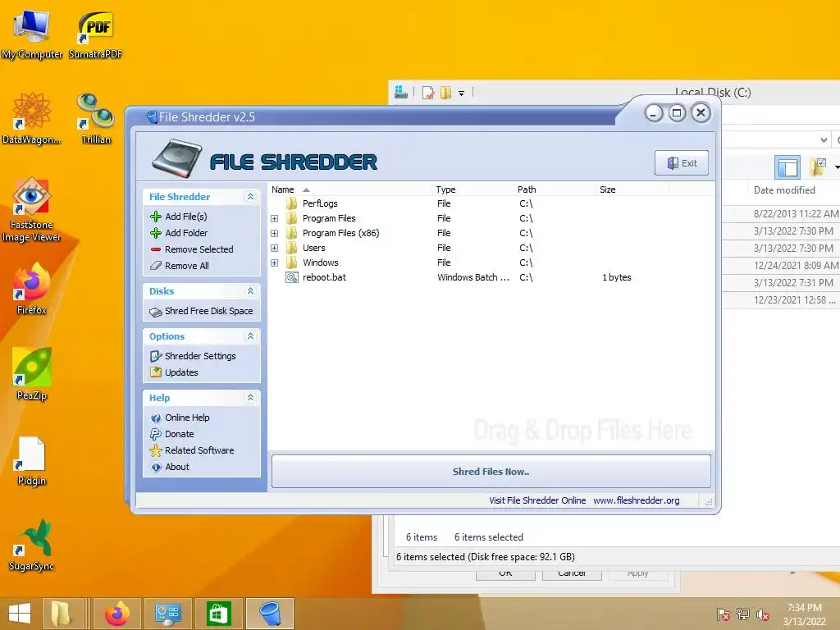Collapse the File Shredder sidebar panel
Viewport: 840px width, 630px height.
pyautogui.click(x=250, y=197)
